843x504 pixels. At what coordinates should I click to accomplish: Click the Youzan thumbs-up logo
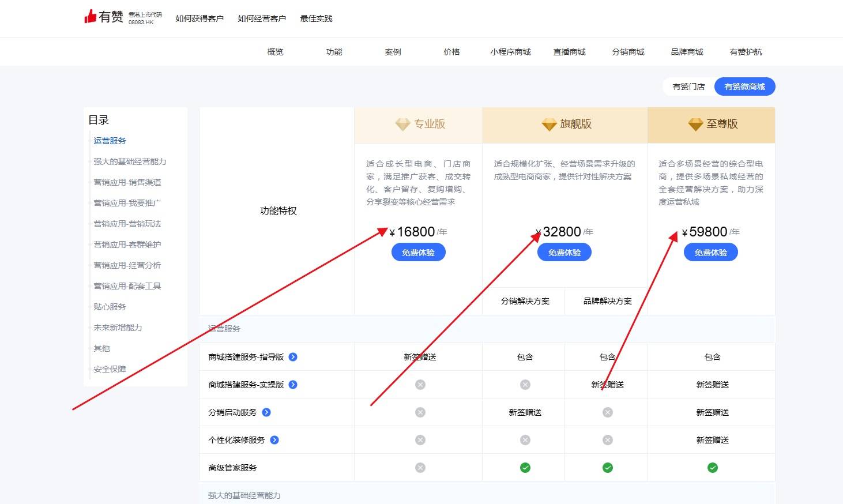91,16
